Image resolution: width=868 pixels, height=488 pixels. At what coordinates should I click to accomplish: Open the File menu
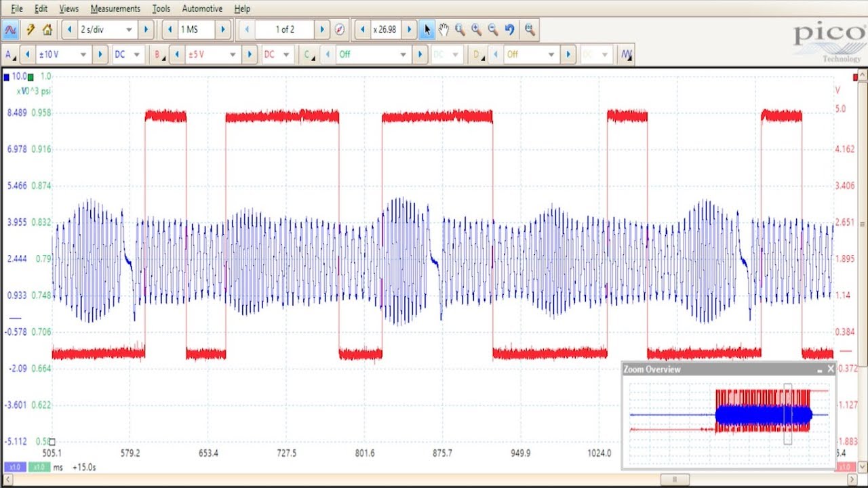(17, 9)
